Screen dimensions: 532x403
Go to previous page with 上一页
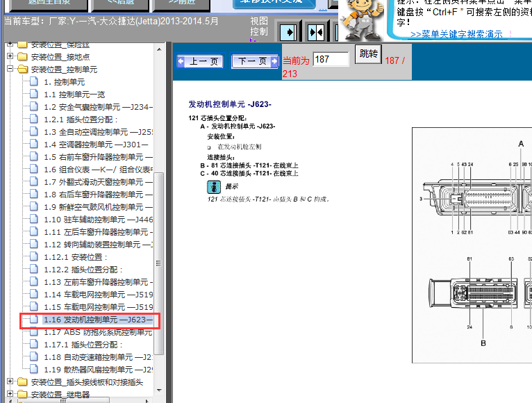200,61
